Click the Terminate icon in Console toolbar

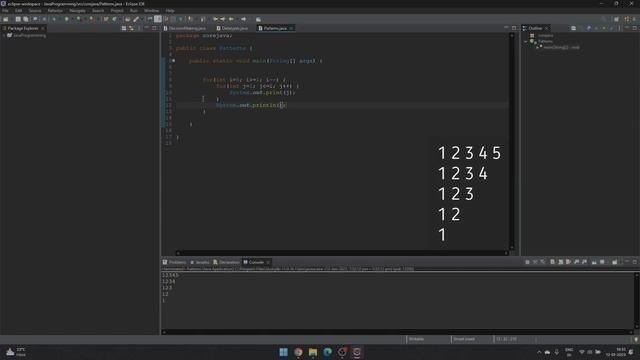pos(527,262)
